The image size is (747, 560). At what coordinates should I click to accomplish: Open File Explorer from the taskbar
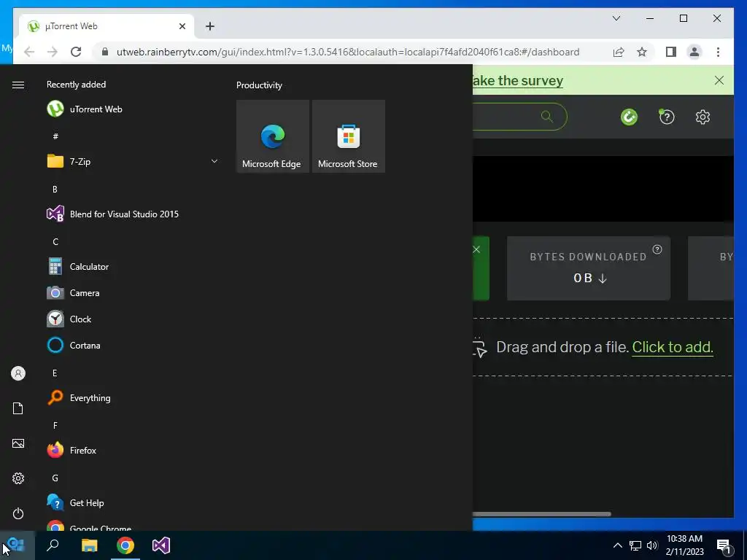click(x=89, y=545)
